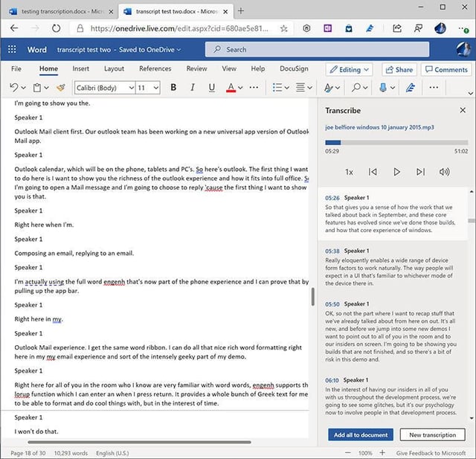Zoom in with the plus button
The image size is (476, 459).
tap(382, 452)
